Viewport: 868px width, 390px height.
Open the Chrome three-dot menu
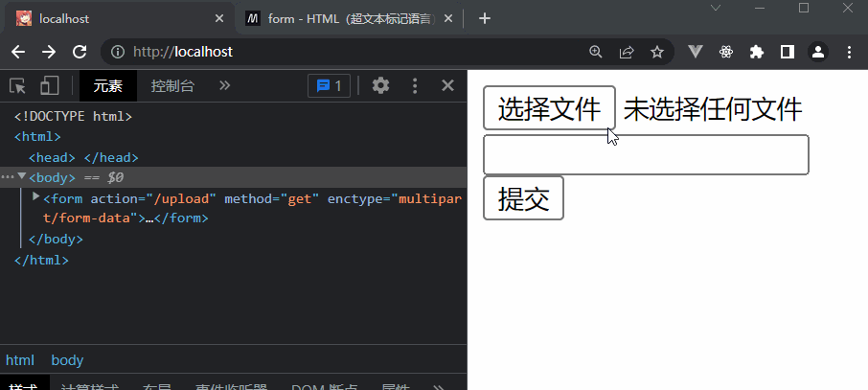[849, 52]
